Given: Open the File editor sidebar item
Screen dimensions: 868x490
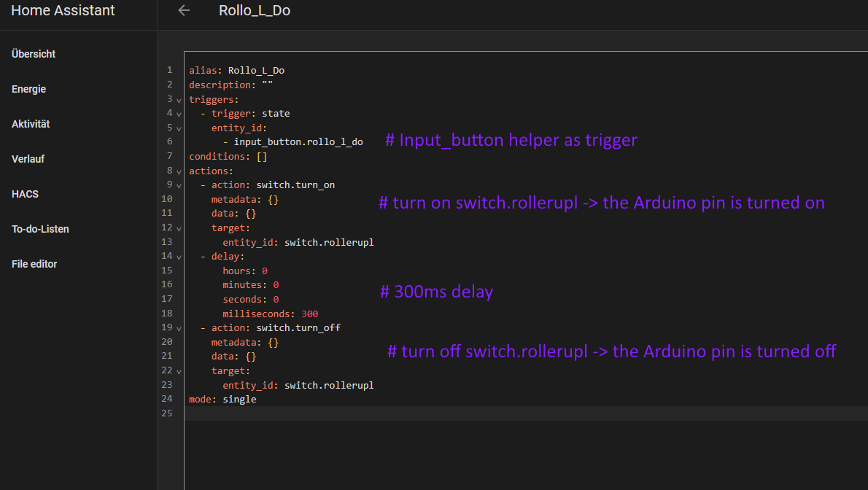Looking at the screenshot, I should [34, 264].
